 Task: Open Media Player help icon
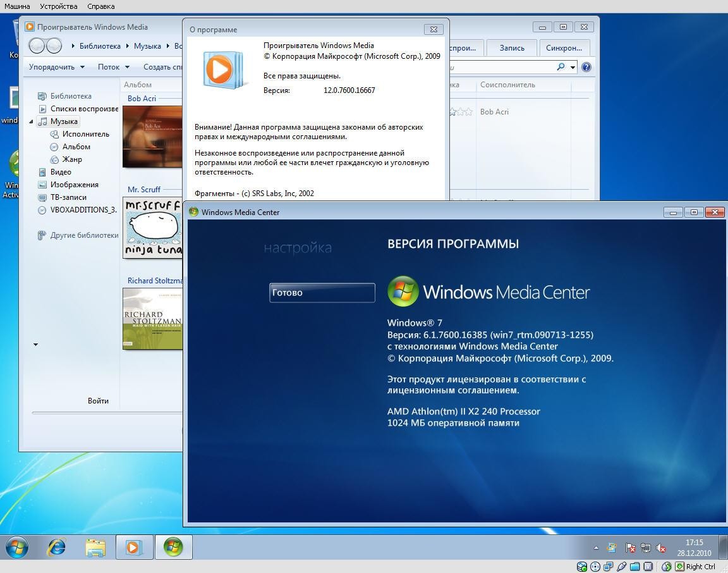[586, 67]
